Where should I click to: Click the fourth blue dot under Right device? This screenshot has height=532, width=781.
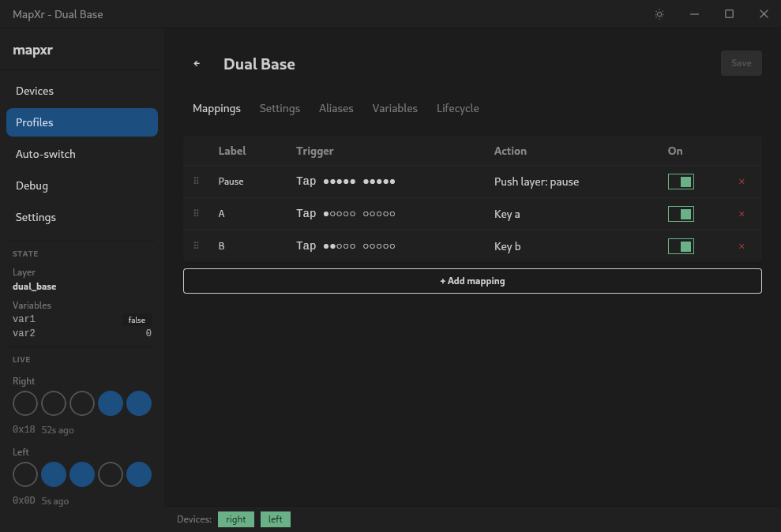[111, 403]
